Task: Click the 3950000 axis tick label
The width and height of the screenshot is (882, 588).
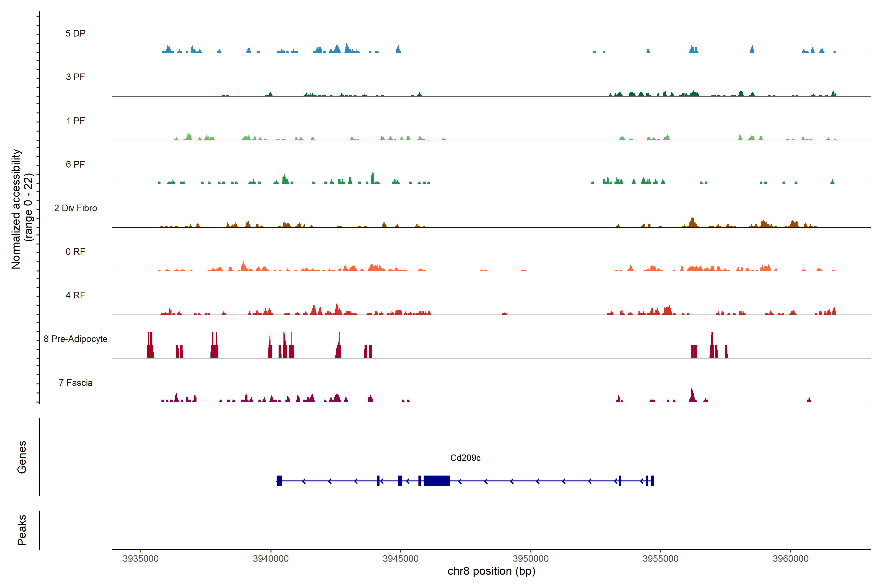Action: point(531,558)
